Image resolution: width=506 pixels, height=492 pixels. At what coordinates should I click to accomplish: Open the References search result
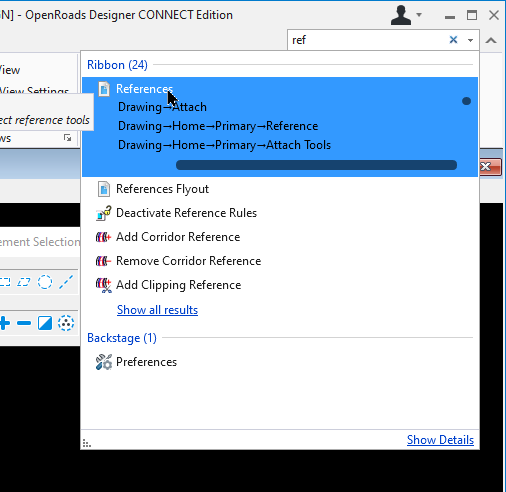click(x=144, y=89)
